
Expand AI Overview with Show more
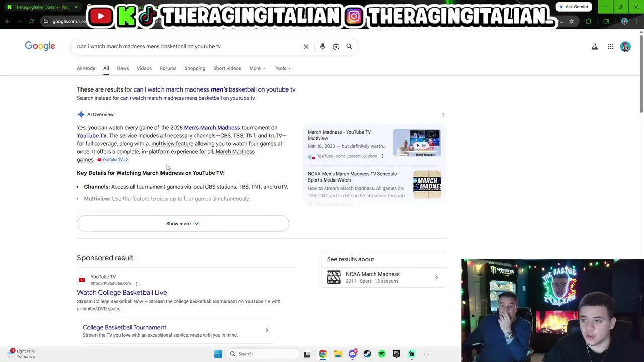tap(183, 224)
